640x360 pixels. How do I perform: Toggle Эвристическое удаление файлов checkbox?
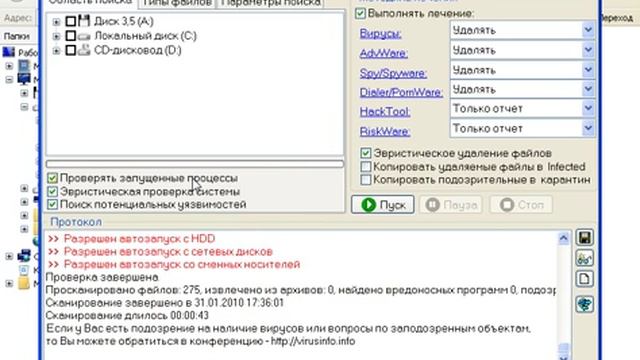pyautogui.click(x=366, y=153)
